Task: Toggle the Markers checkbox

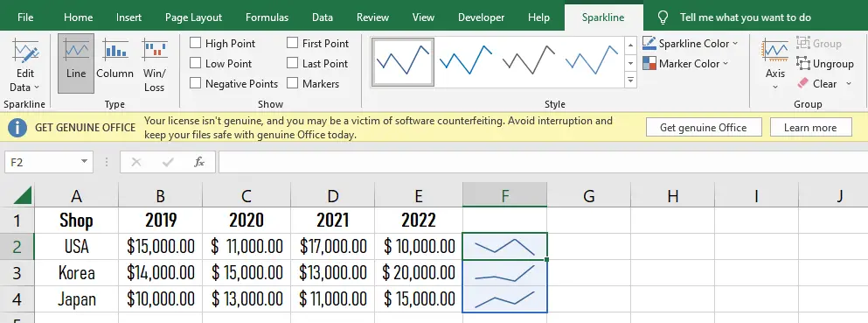Action: click(292, 84)
